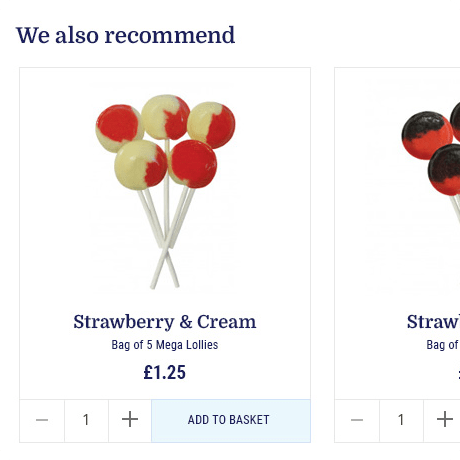Add Strawberry & Cream lollies to basket
This screenshot has height=460, width=460.
[231, 420]
